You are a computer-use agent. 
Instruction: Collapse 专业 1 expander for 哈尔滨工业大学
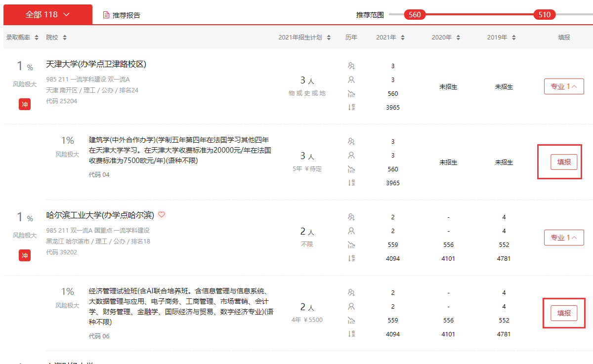(x=564, y=238)
